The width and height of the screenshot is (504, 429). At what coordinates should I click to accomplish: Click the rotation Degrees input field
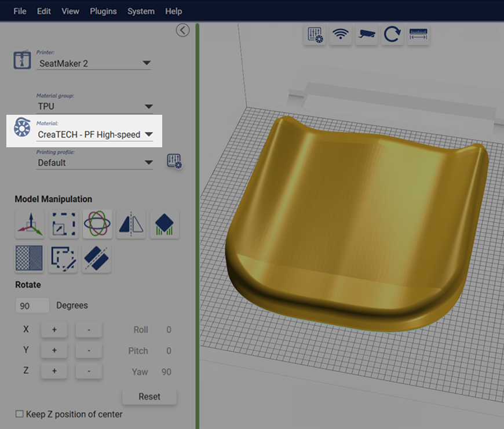(32, 306)
